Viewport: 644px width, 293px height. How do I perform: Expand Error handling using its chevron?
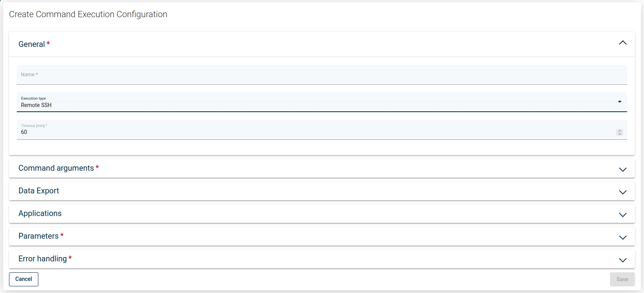(622, 260)
